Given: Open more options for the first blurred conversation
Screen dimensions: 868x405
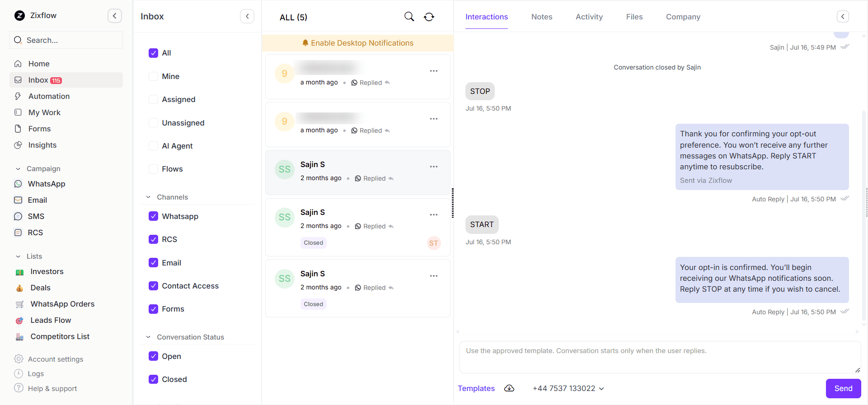Looking at the screenshot, I should pos(434,71).
